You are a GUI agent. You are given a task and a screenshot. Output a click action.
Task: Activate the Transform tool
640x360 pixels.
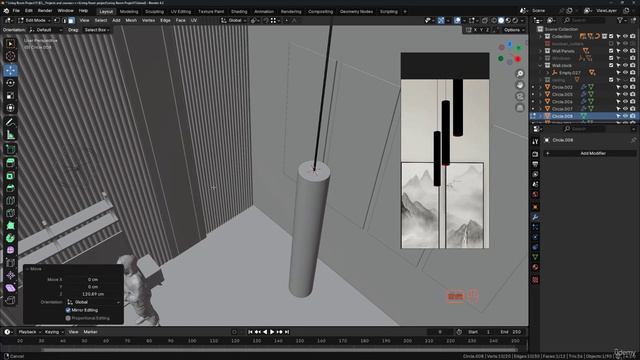[x=10, y=108]
